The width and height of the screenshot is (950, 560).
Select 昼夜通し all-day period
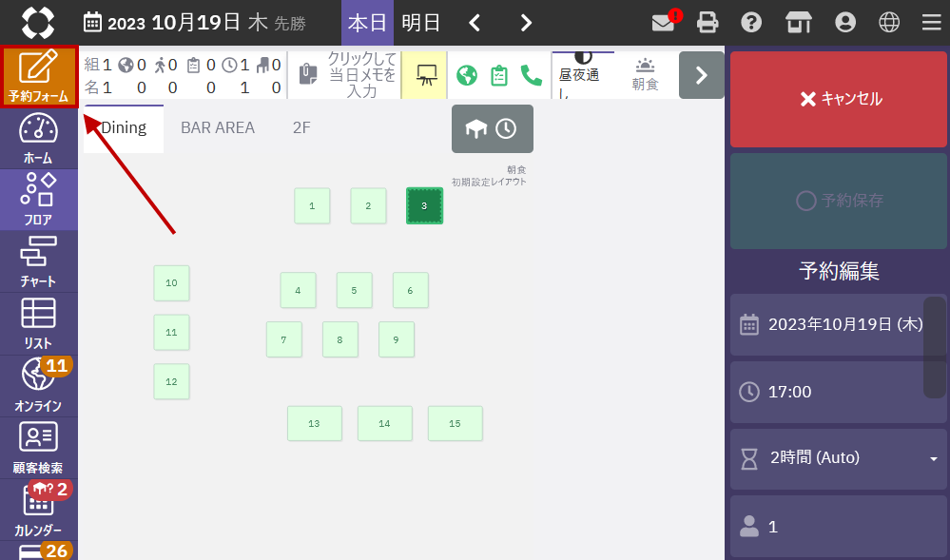[583, 75]
